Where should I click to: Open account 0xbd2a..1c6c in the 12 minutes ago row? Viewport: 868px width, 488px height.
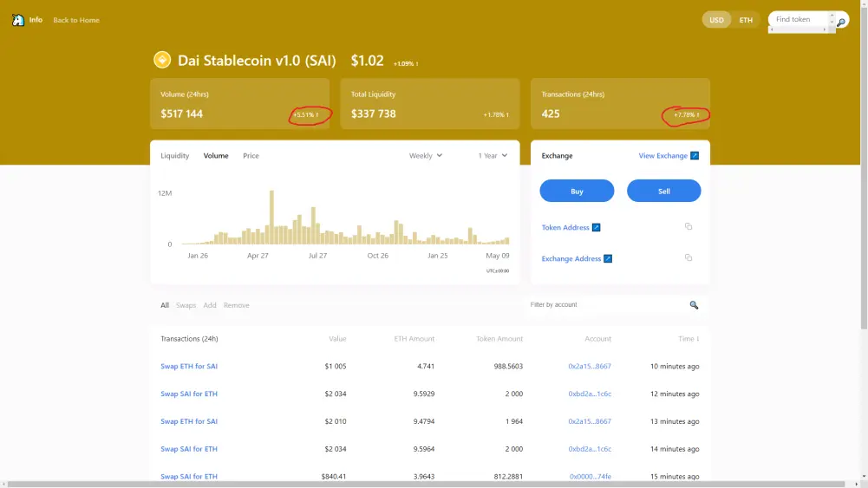590,394
